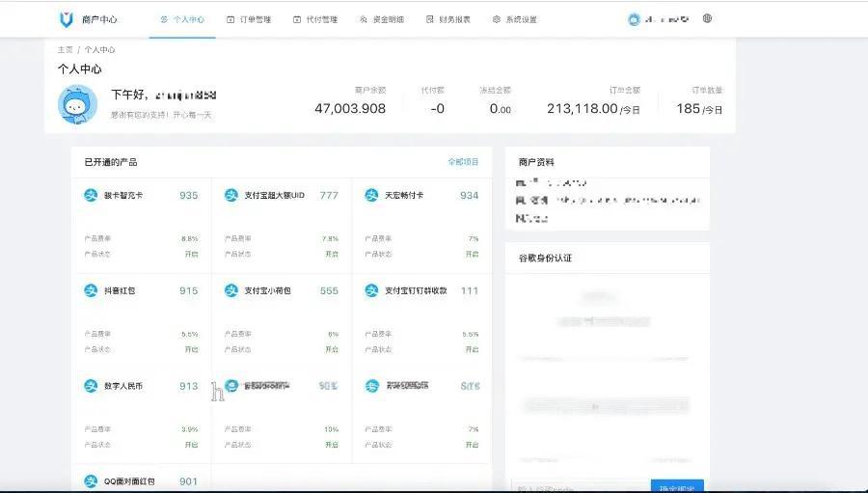
Task: Click the 个人中心 breadcrumb entry
Action: pyautogui.click(x=99, y=50)
